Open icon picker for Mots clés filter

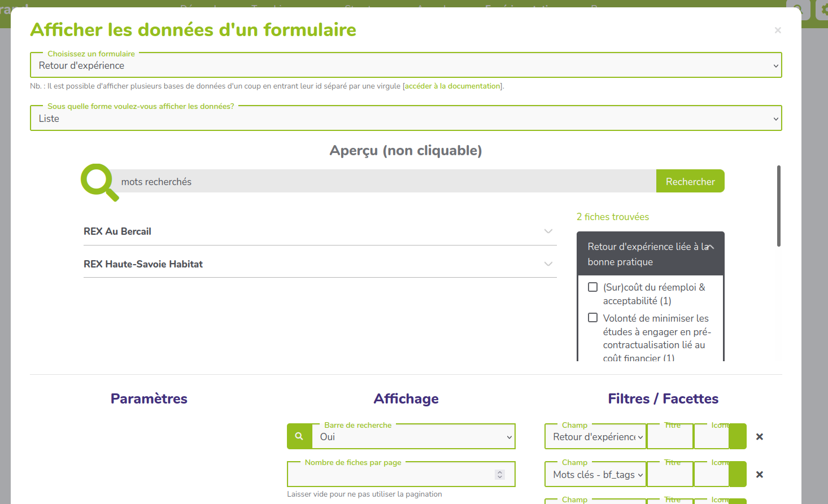[x=737, y=475]
